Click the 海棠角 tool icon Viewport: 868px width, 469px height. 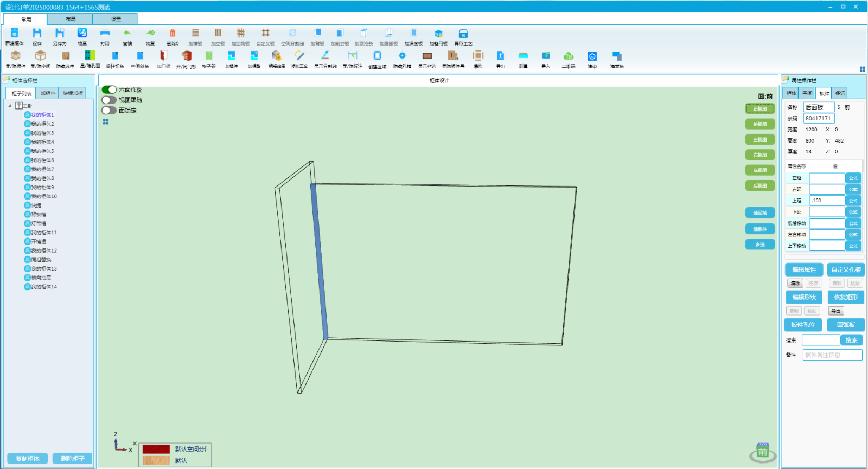[617, 56]
